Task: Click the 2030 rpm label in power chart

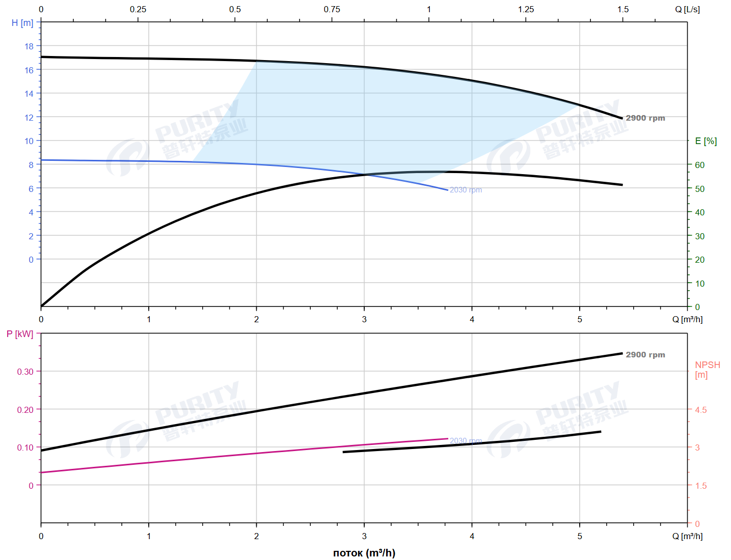Action: point(465,441)
